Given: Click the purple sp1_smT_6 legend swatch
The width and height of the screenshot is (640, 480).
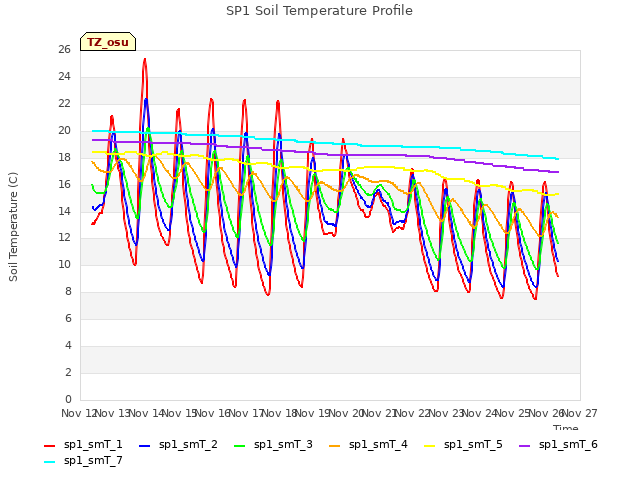Looking at the screenshot, I should [524, 446].
